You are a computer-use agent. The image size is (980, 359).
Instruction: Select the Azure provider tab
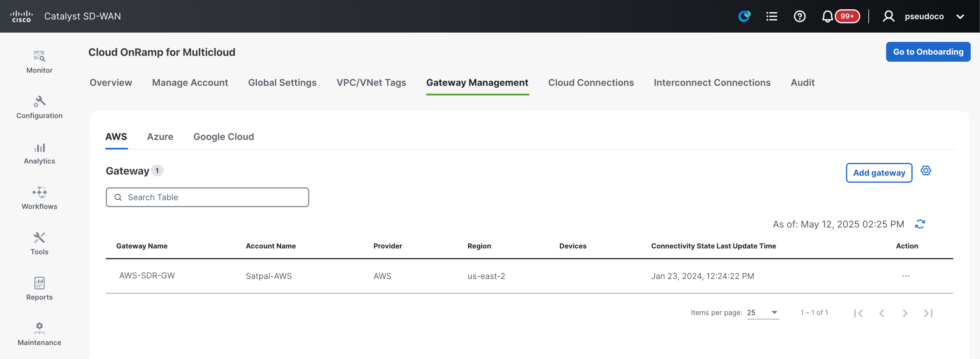coord(160,137)
